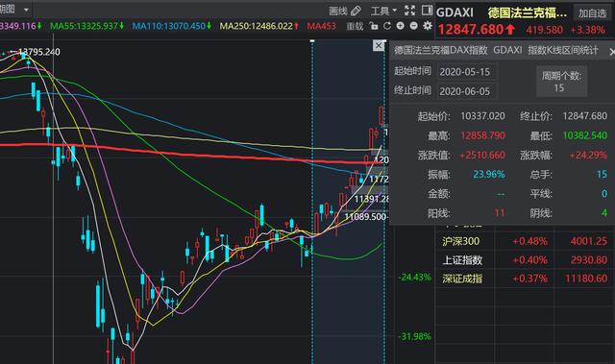615x364 pixels.
Task: Select the MA453 indicator label
Action: point(322,26)
